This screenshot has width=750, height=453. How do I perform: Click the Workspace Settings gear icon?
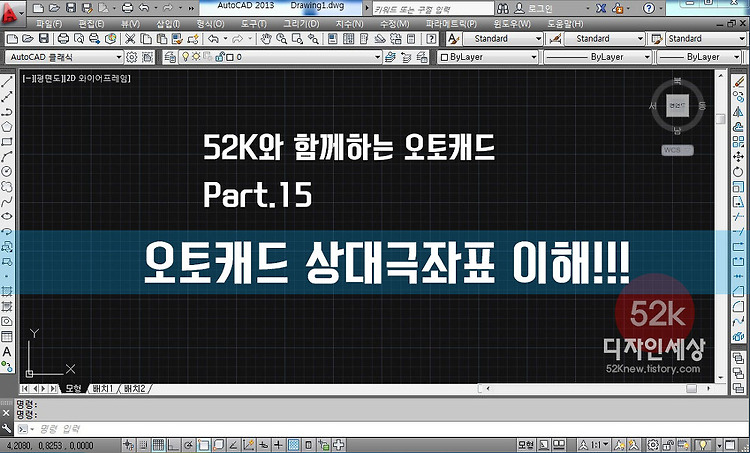coord(132,57)
